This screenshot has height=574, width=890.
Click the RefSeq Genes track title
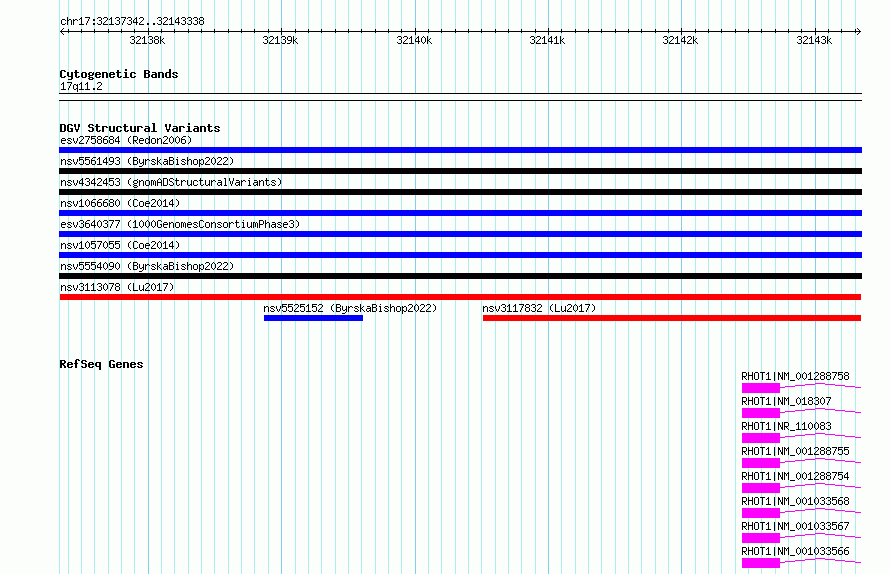pyautogui.click(x=101, y=364)
